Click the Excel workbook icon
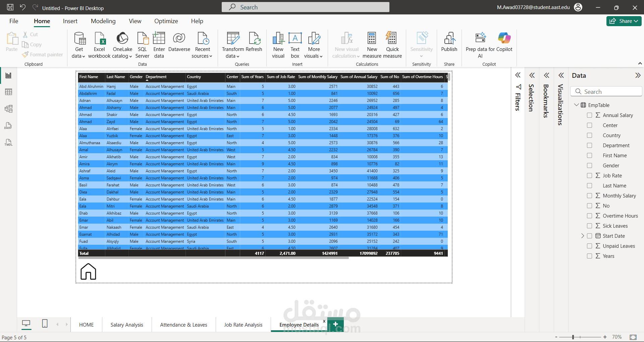This screenshot has width=644, height=342. coord(99,39)
